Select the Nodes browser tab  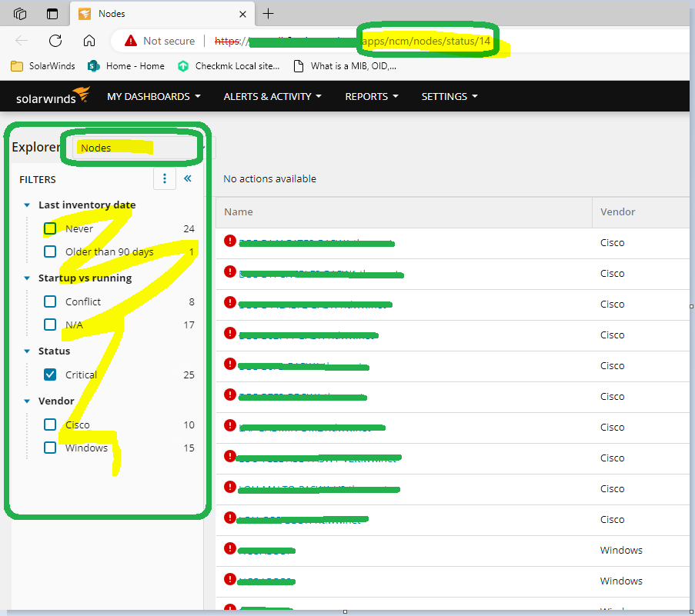(162, 14)
